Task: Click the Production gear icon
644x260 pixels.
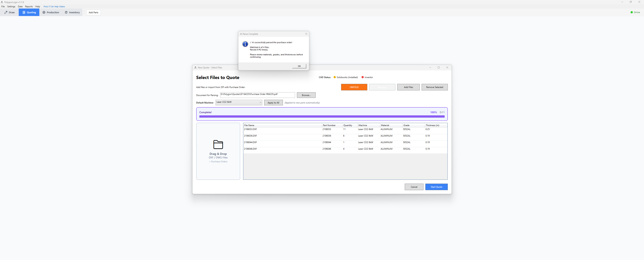Action: (44, 13)
